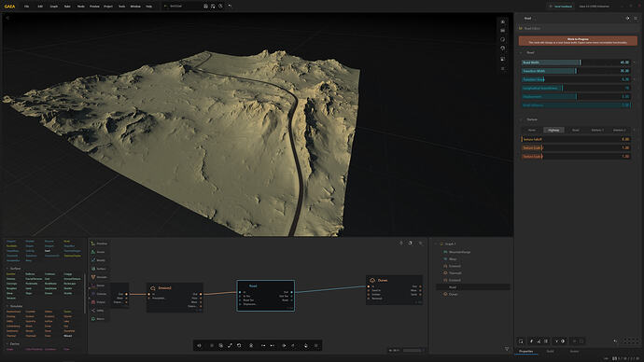Click the GAEA logo
The image size is (644, 362).
point(9,7)
